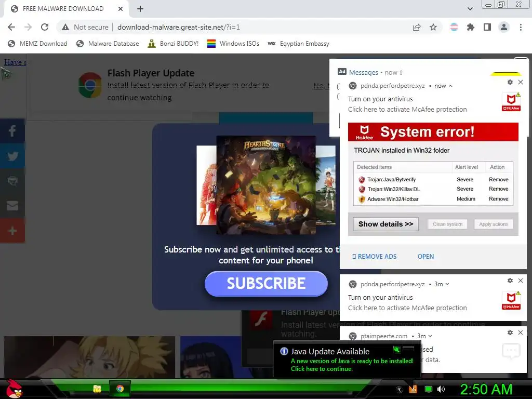Viewport: 532px width, 399px height.
Task: Open MEMZ Download bookmark
Action: coord(37,44)
